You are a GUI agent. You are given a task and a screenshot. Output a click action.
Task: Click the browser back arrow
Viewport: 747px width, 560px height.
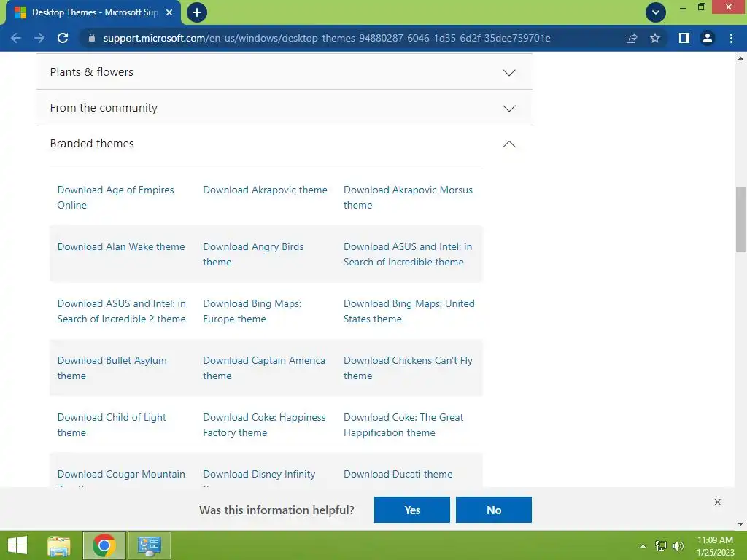click(16, 38)
